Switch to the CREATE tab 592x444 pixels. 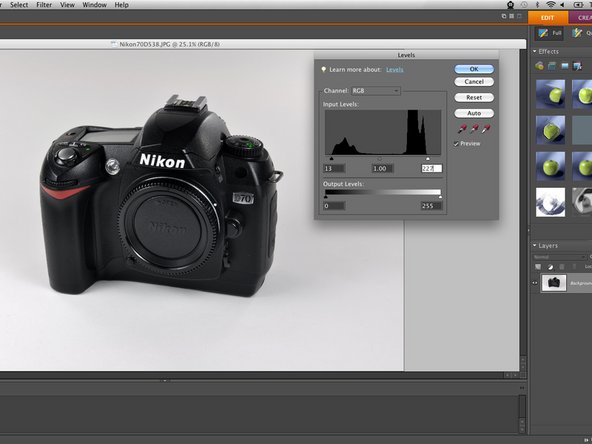(580, 18)
